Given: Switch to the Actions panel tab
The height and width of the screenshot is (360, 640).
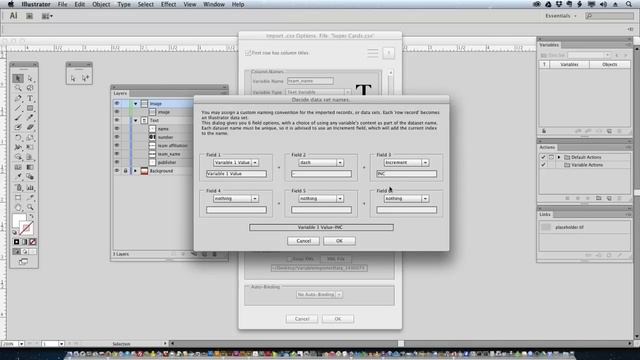Looking at the screenshot, I should point(547,147).
